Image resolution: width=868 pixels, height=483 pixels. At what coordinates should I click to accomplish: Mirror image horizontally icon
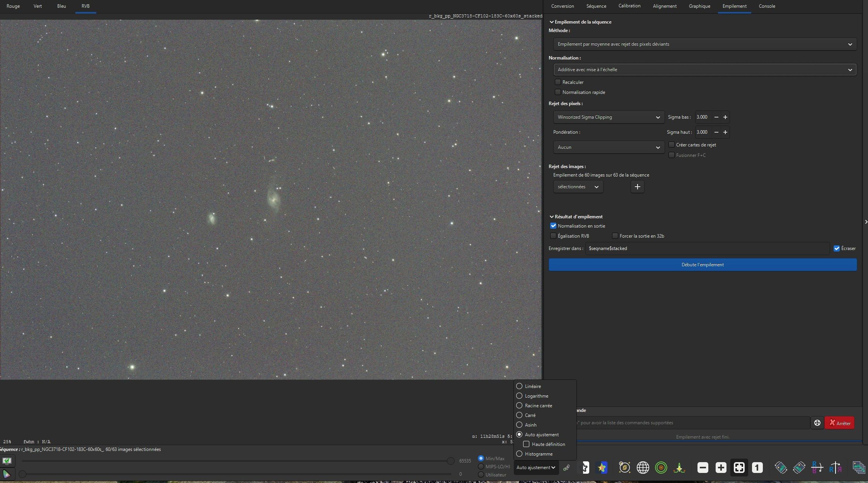tap(835, 468)
